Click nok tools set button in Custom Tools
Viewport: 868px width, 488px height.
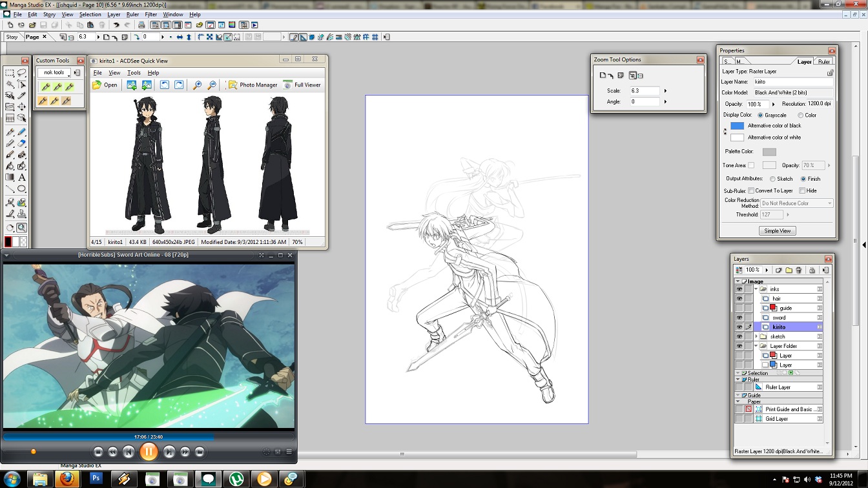[54, 73]
